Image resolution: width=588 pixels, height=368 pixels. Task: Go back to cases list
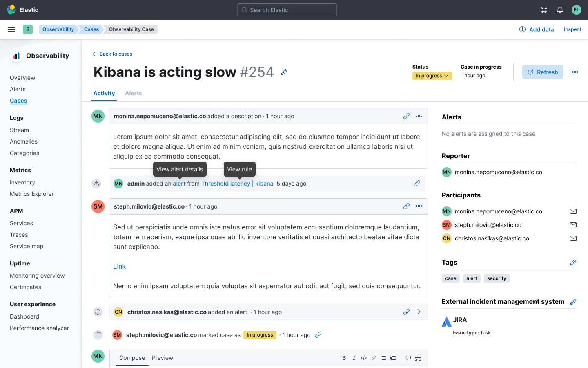112,54
